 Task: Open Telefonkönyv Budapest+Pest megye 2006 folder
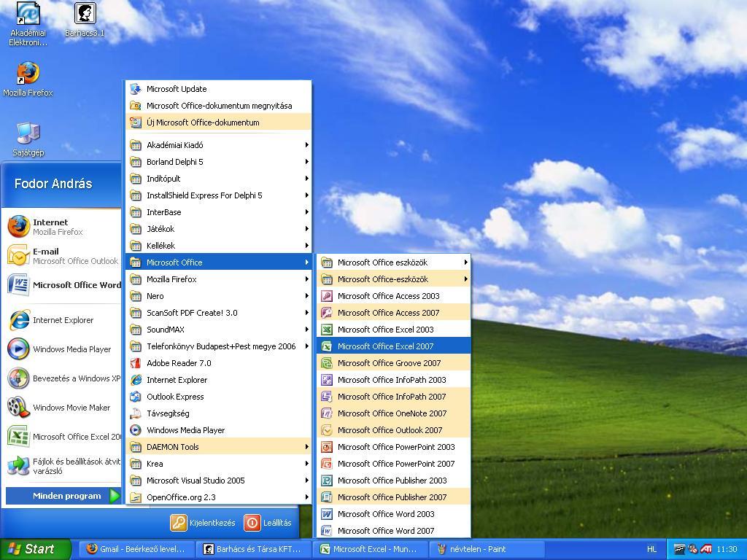[219, 346]
